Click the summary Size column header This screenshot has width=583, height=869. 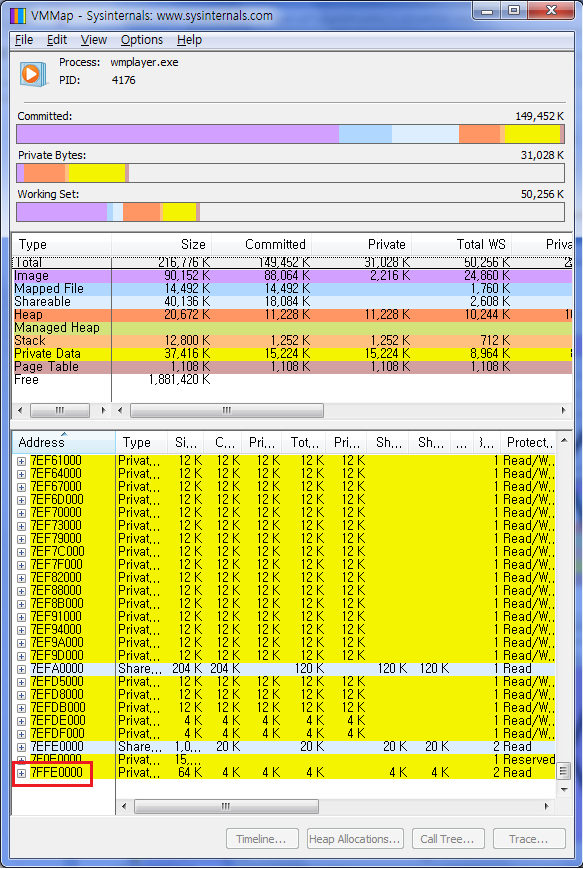161,244
